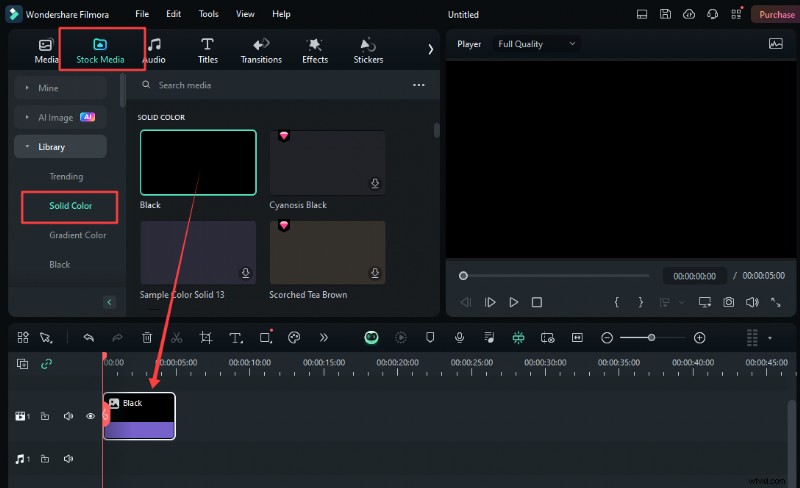Mute the video track 1 audio
The width and height of the screenshot is (800, 488).
(68, 416)
